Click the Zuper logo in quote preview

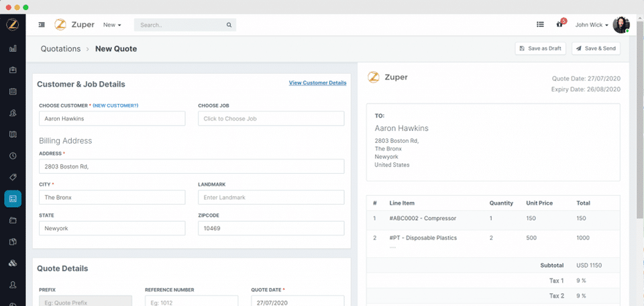[387, 77]
